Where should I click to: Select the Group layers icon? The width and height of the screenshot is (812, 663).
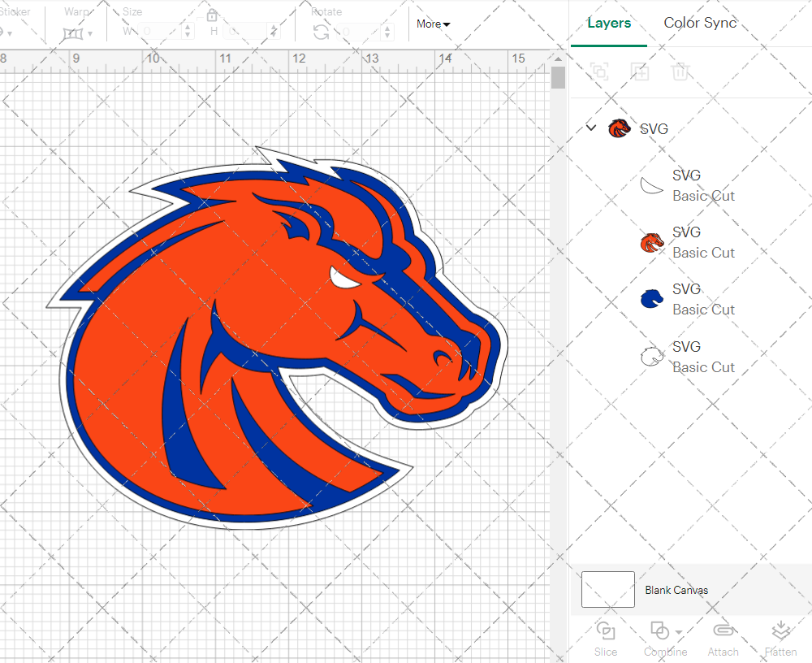(x=598, y=71)
